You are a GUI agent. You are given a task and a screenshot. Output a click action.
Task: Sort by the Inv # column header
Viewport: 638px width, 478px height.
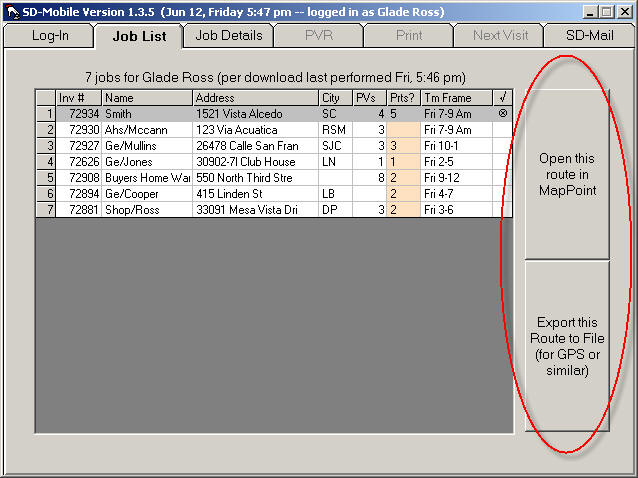pyautogui.click(x=78, y=98)
